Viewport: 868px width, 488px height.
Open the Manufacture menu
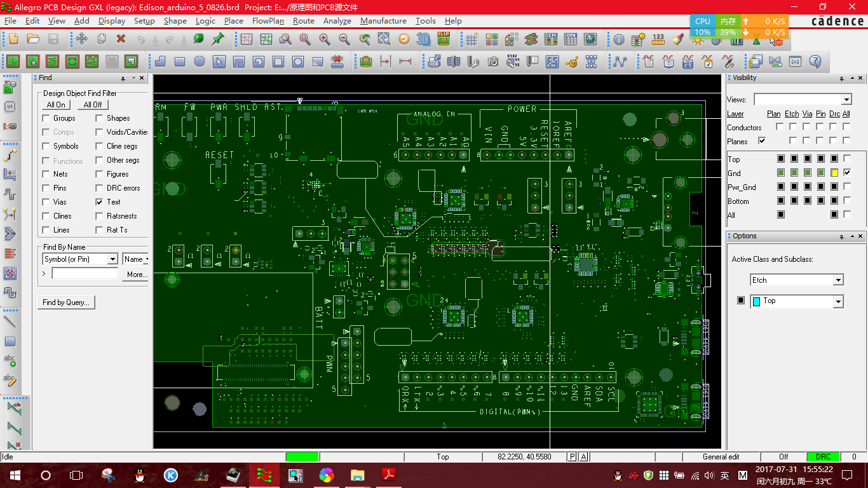point(383,21)
